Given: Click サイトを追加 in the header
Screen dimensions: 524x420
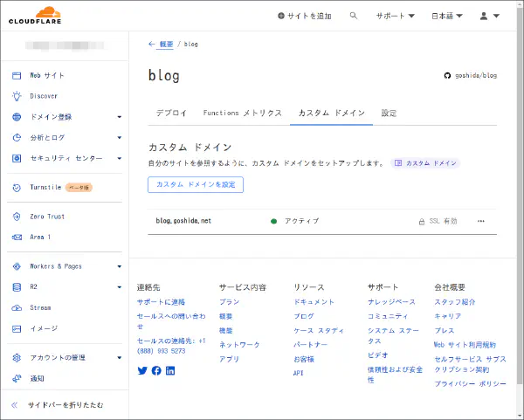Looking at the screenshot, I should (x=305, y=16).
